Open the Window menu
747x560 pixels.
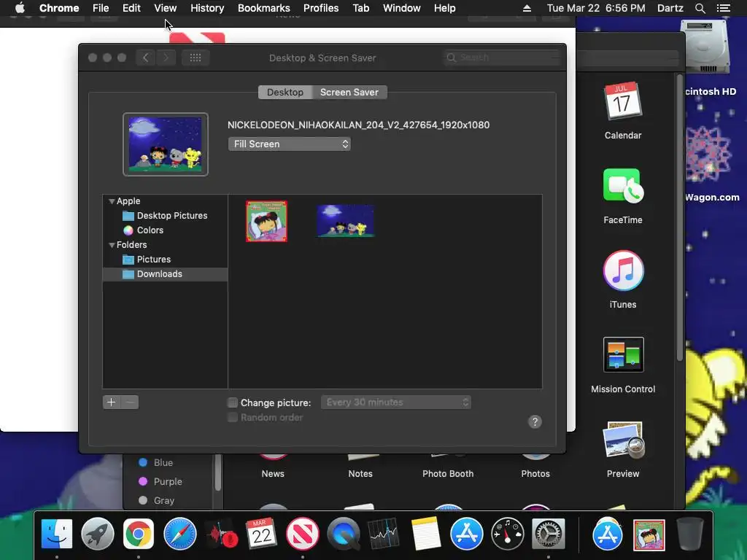tap(402, 8)
